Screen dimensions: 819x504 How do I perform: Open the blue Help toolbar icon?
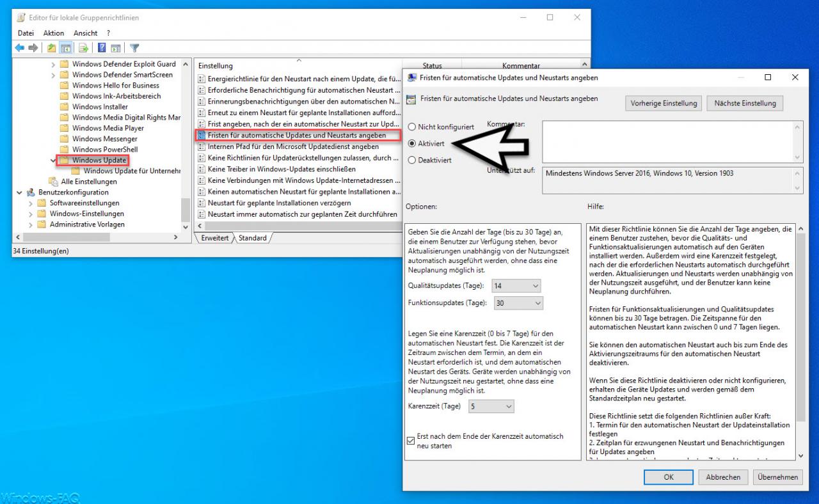tap(102, 48)
